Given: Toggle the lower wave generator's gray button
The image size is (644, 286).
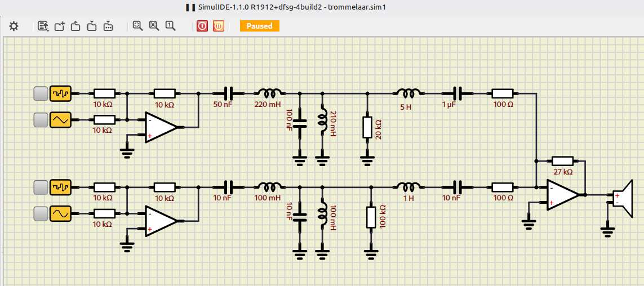Looking at the screenshot, I should pos(41,187).
